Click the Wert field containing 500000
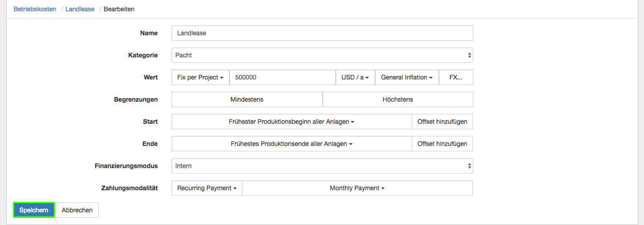The image size is (644, 225). (282, 77)
